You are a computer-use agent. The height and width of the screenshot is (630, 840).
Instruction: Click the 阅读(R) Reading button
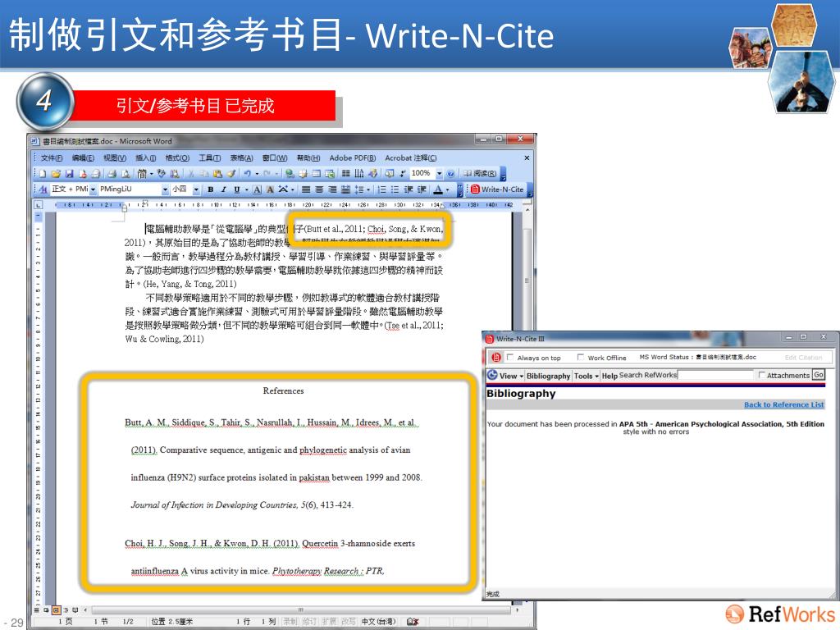[x=479, y=174]
